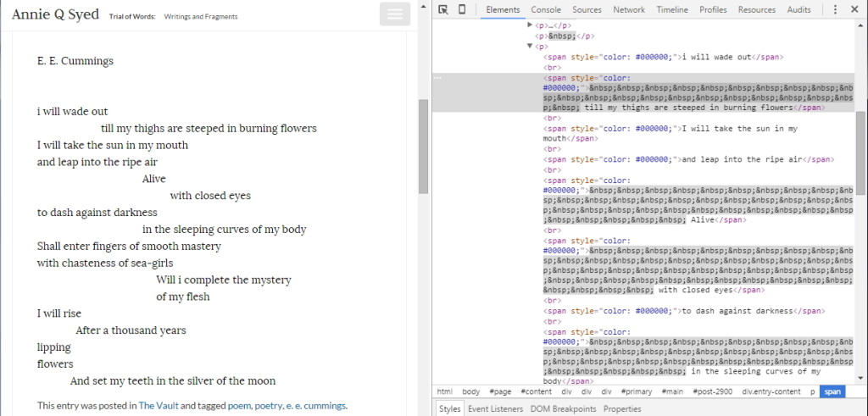The height and width of the screenshot is (416, 868).
Task: Select the body breadcrumb
Action: pyautogui.click(x=471, y=391)
